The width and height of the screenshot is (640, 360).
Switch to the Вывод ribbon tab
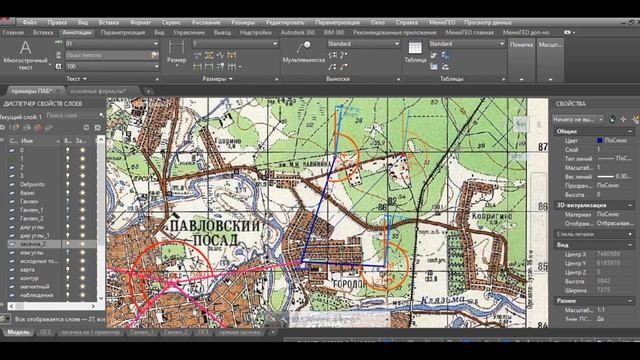[222, 32]
